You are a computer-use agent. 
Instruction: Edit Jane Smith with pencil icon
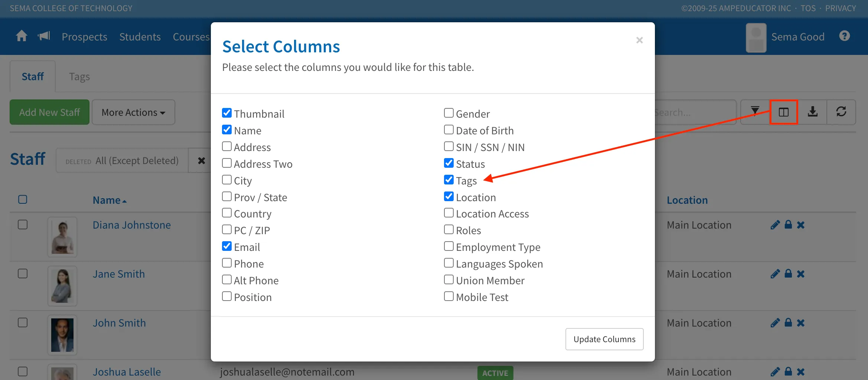[x=775, y=274]
